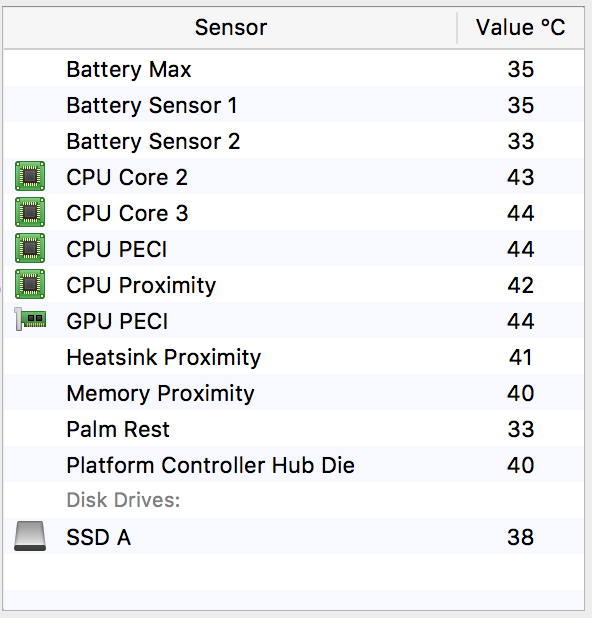This screenshot has height=618, width=592.
Task: Select the Platform Controller Hub Die row
Action: [294, 465]
